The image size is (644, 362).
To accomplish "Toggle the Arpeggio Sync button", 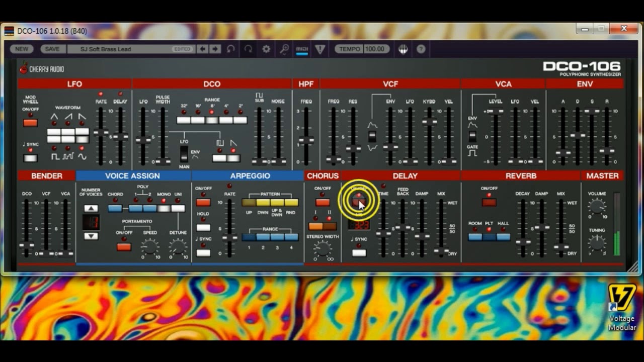I will tap(203, 253).
